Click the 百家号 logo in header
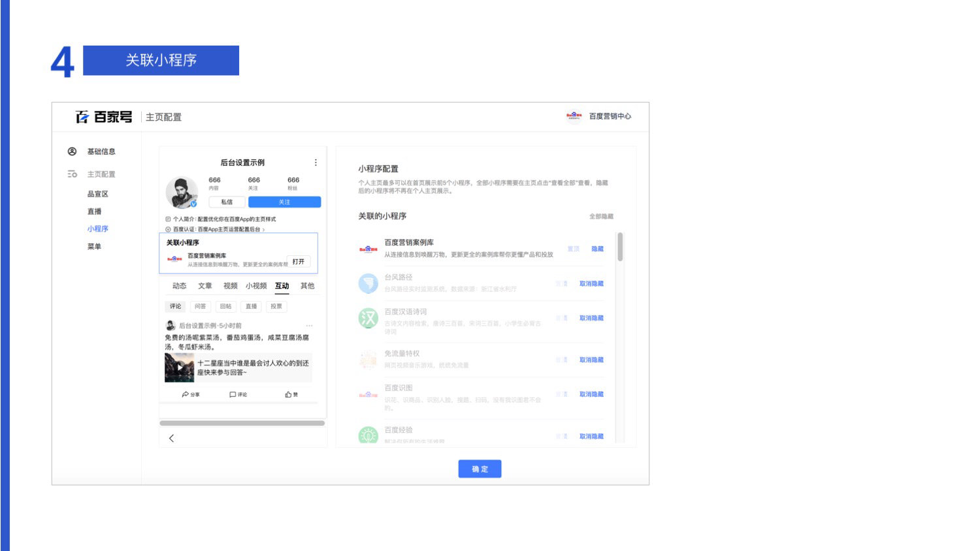The height and width of the screenshot is (551, 980). point(104,117)
